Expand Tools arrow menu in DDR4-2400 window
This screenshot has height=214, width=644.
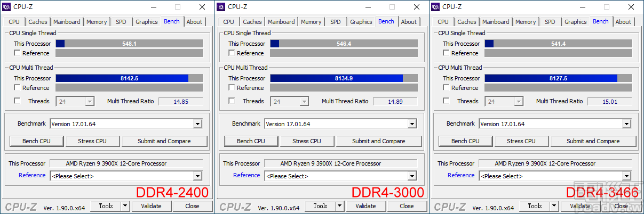(x=125, y=206)
